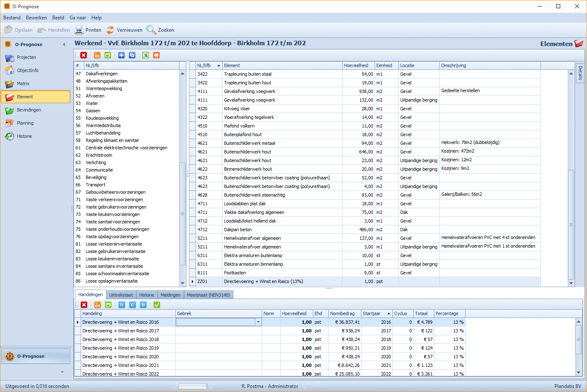587x392 pixels.
Task: Click the O-Prognose button at the sidebar bottom
Action: (35, 356)
